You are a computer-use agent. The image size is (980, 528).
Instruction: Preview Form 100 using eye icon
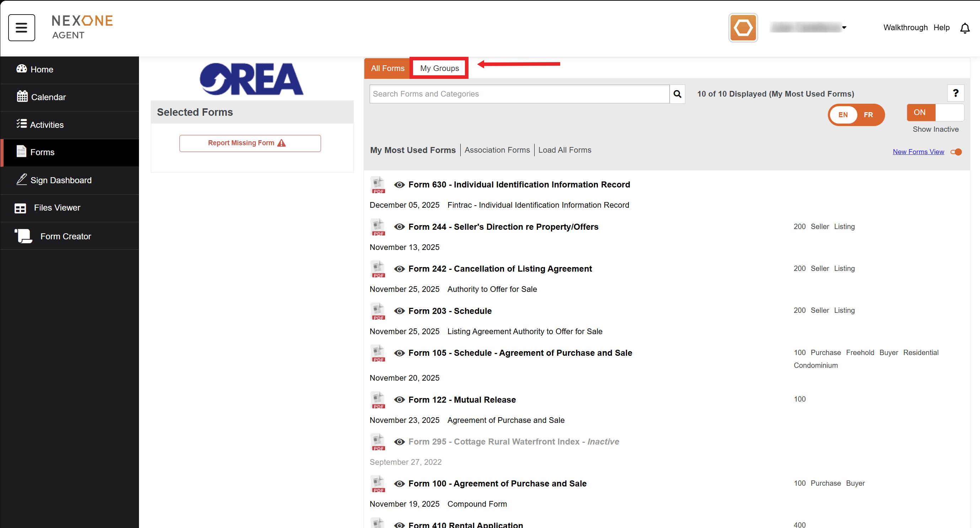pyautogui.click(x=399, y=484)
